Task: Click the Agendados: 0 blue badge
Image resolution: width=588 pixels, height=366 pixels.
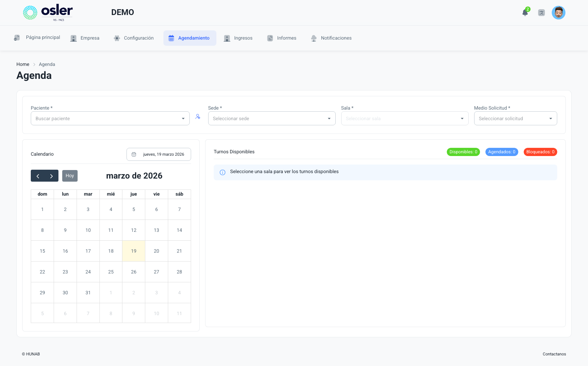Action: tap(502, 152)
